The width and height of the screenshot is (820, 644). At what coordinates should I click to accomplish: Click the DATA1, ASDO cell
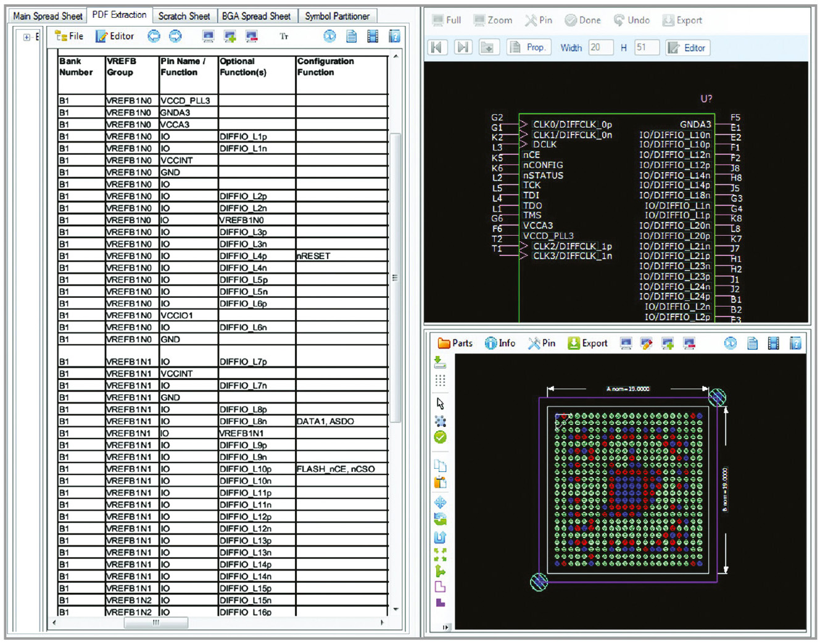pyautogui.click(x=342, y=421)
